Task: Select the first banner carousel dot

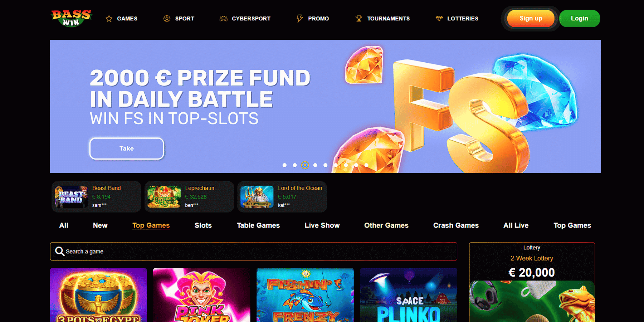Action: point(284,165)
